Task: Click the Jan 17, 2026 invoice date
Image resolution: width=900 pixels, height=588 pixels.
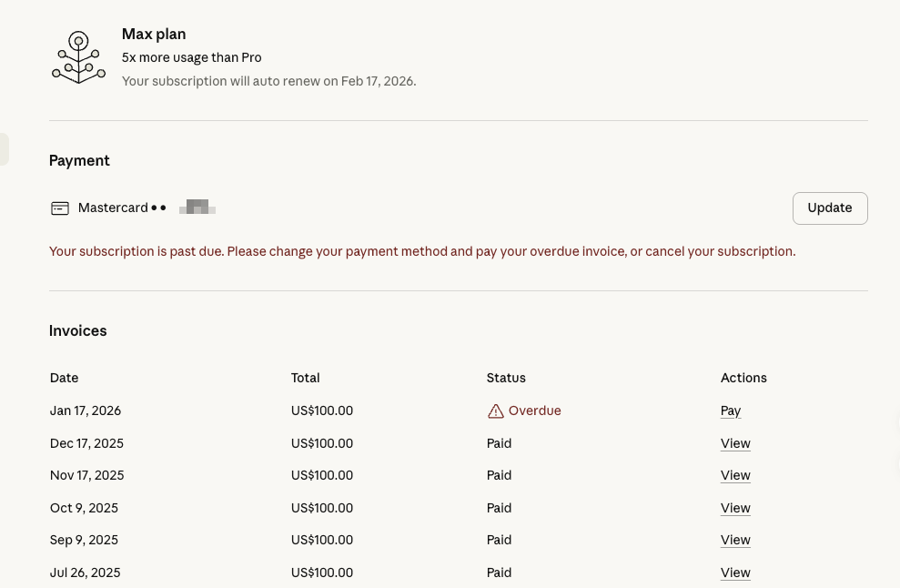Action: pos(86,411)
